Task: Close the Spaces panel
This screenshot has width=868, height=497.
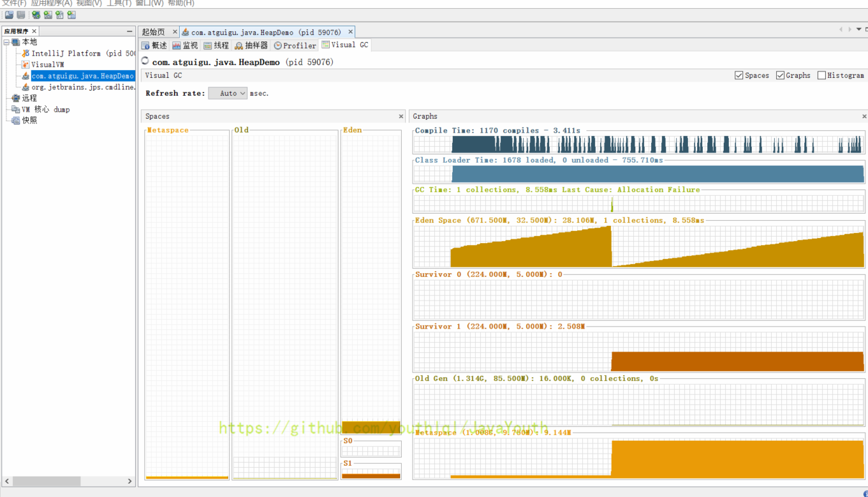Action: pos(401,116)
